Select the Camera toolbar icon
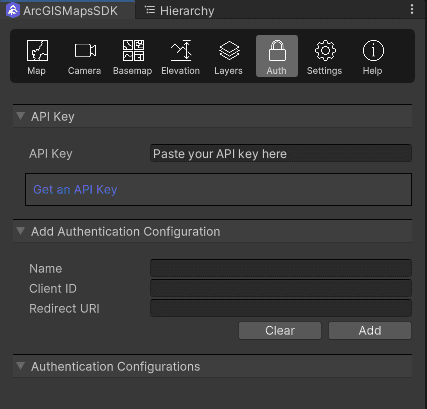Image resolution: width=427 pixels, height=409 pixels. (85, 56)
